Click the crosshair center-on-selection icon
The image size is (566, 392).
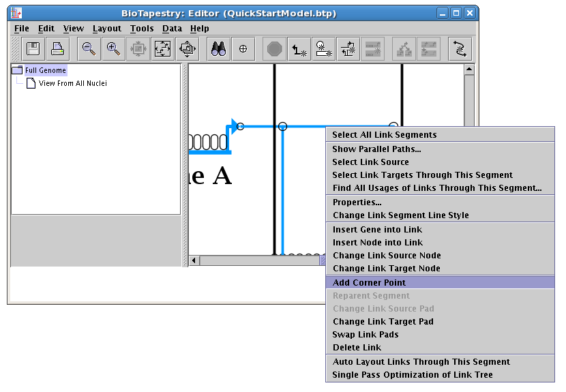243,48
